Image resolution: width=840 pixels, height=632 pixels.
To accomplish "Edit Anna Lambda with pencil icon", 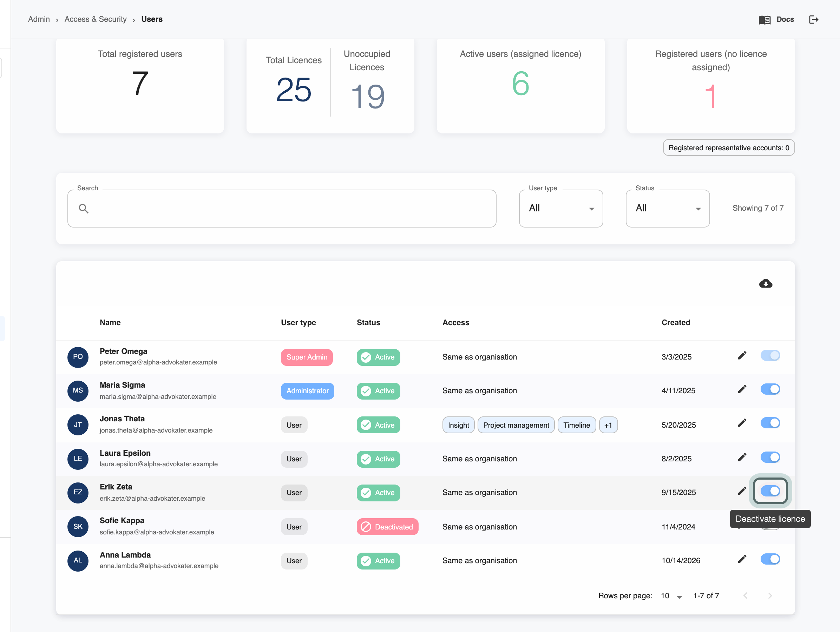I will click(742, 559).
